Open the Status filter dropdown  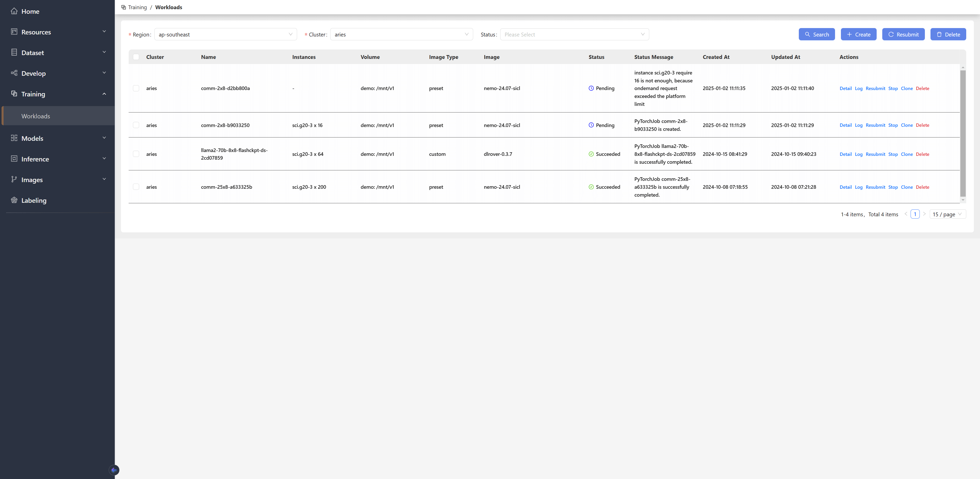point(574,34)
